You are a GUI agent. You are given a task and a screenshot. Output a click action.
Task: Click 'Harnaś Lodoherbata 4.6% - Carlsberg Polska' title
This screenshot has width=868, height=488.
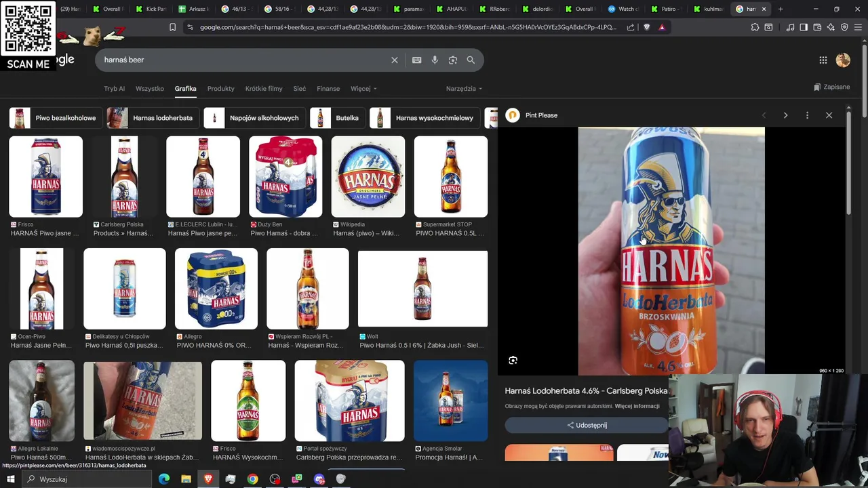586,391
